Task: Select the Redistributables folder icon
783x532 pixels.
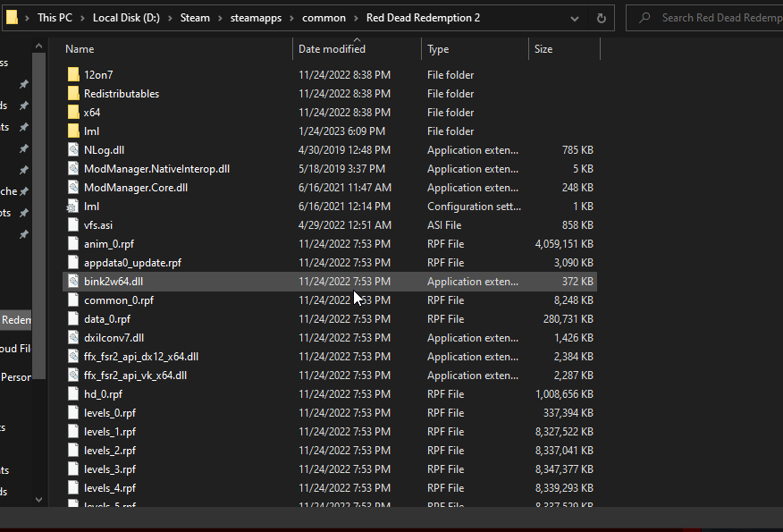Action: [x=74, y=94]
